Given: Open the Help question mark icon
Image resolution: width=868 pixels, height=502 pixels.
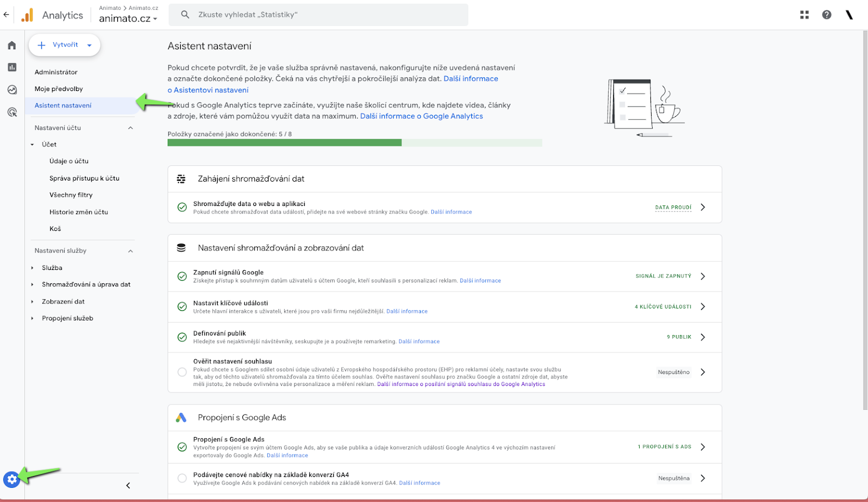Looking at the screenshot, I should 827,15.
